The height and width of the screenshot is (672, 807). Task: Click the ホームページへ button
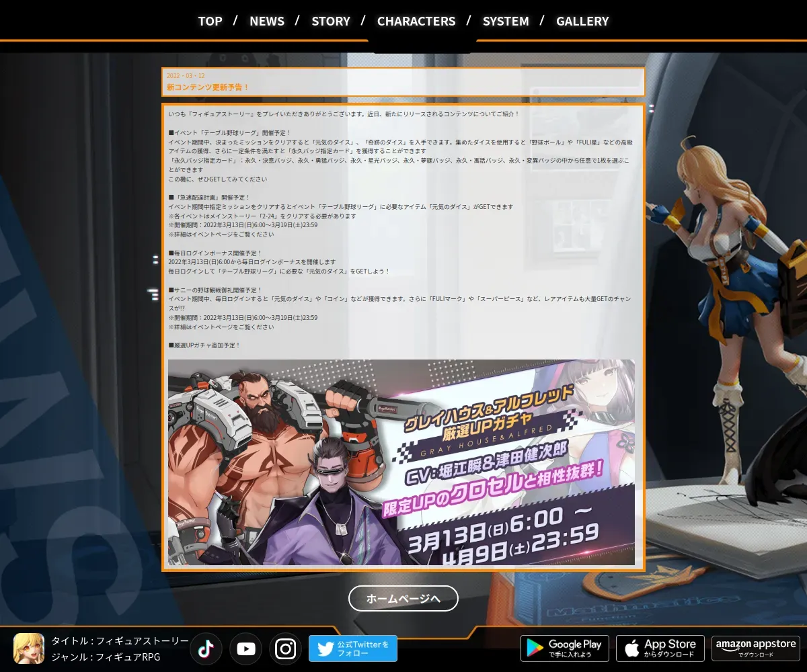pos(403,598)
